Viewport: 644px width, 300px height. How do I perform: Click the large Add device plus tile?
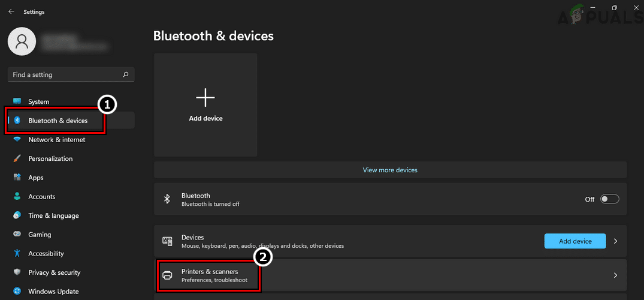(x=205, y=104)
